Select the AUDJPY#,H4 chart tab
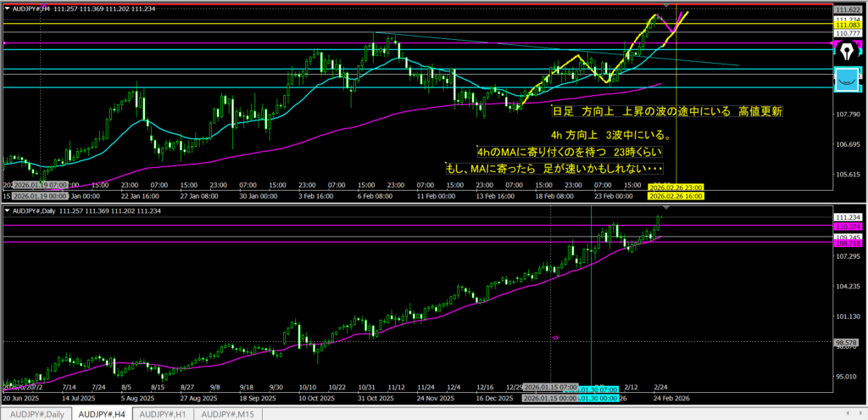The width and height of the screenshot is (868, 420). point(101,413)
